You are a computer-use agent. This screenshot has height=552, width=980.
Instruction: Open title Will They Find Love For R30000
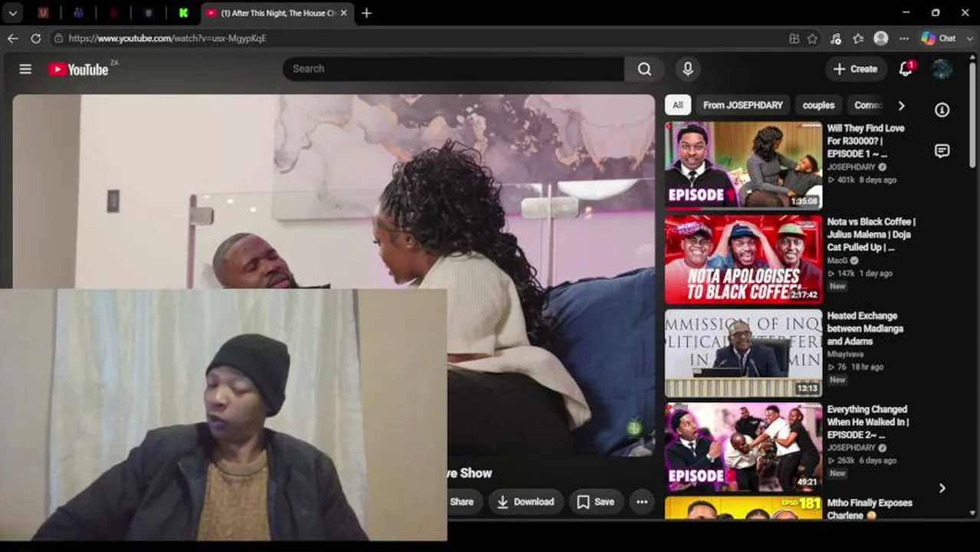pos(866,141)
